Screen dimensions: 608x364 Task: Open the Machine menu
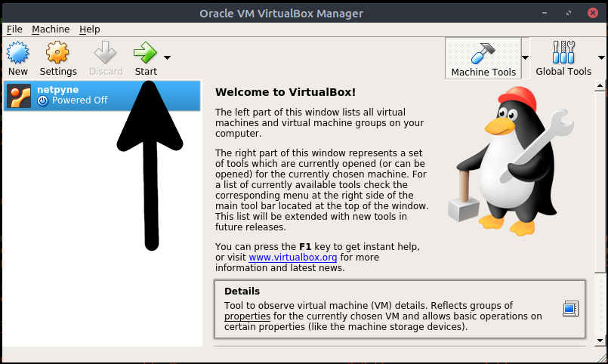click(51, 29)
